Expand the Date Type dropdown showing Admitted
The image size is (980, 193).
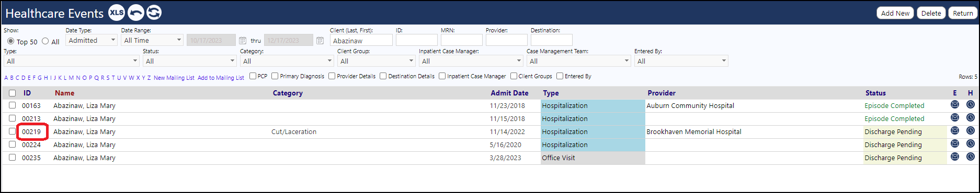92,40
